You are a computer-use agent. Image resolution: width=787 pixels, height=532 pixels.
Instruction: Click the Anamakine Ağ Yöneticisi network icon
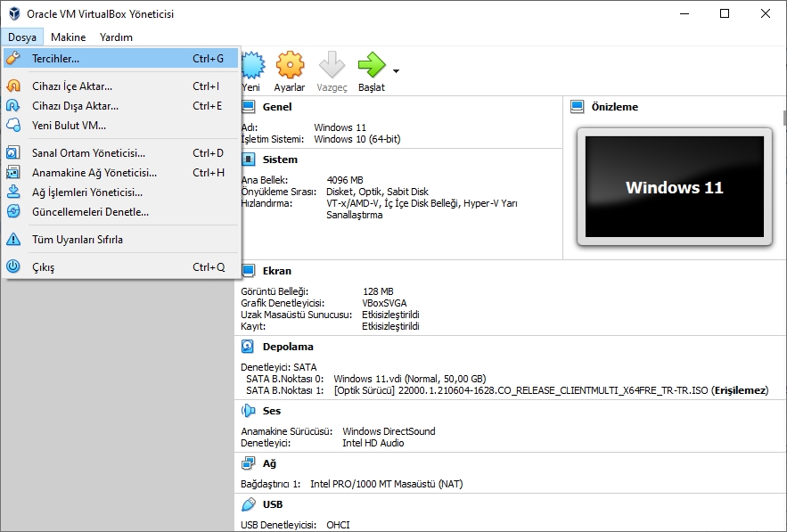13,172
